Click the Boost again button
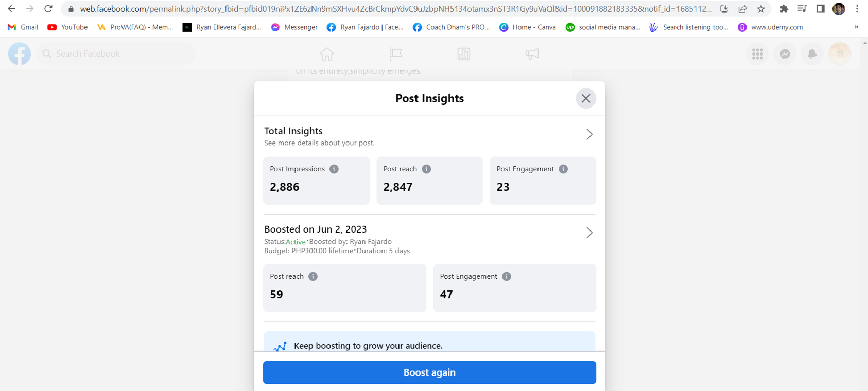 click(x=429, y=372)
